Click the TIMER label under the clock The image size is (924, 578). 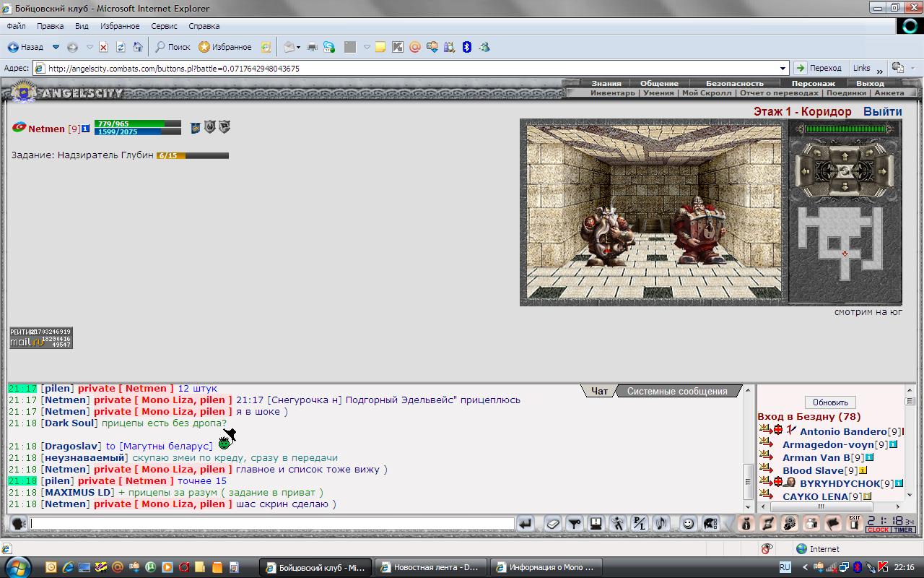tap(903, 530)
